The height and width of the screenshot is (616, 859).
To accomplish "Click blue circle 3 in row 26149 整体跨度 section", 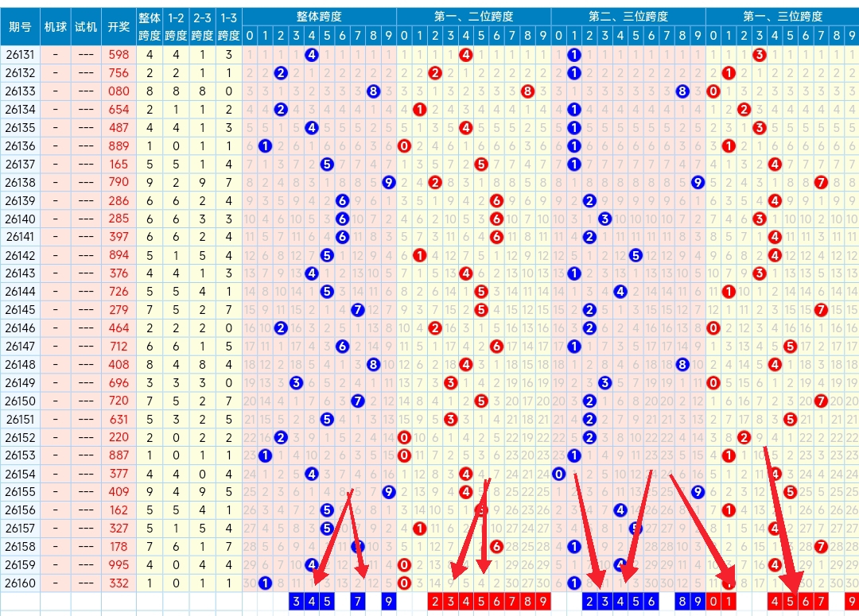I will (297, 383).
